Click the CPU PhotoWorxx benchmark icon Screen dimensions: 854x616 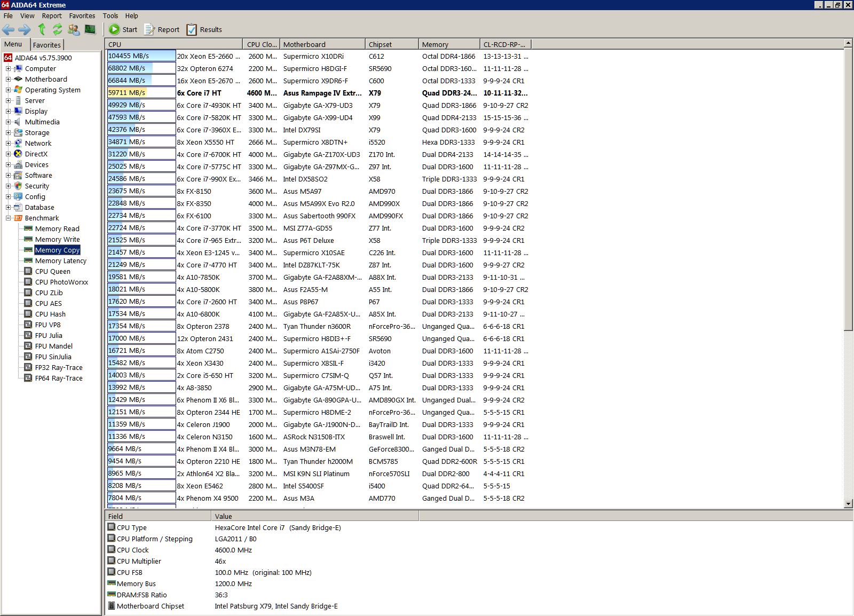click(28, 282)
